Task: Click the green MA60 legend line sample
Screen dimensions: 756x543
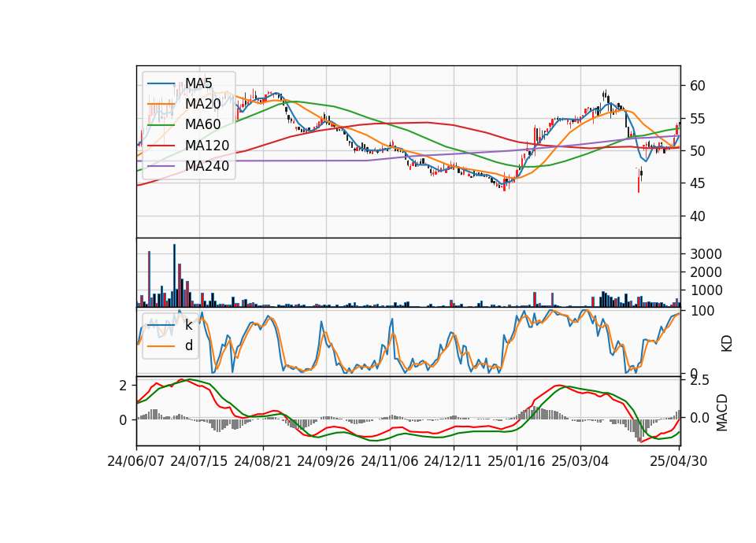Action: point(161,125)
